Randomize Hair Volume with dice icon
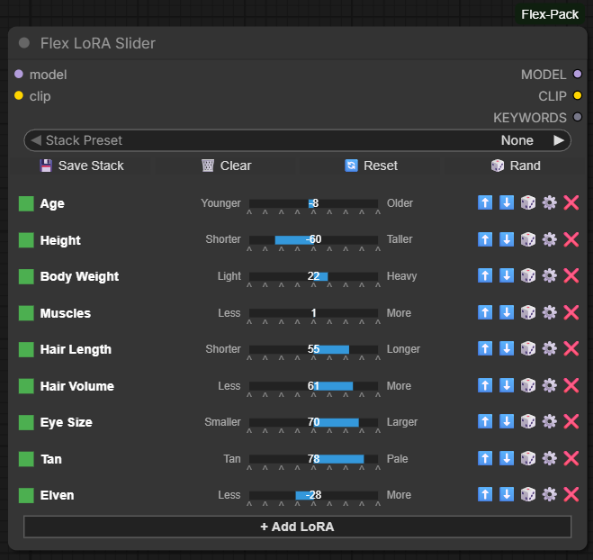 [528, 386]
